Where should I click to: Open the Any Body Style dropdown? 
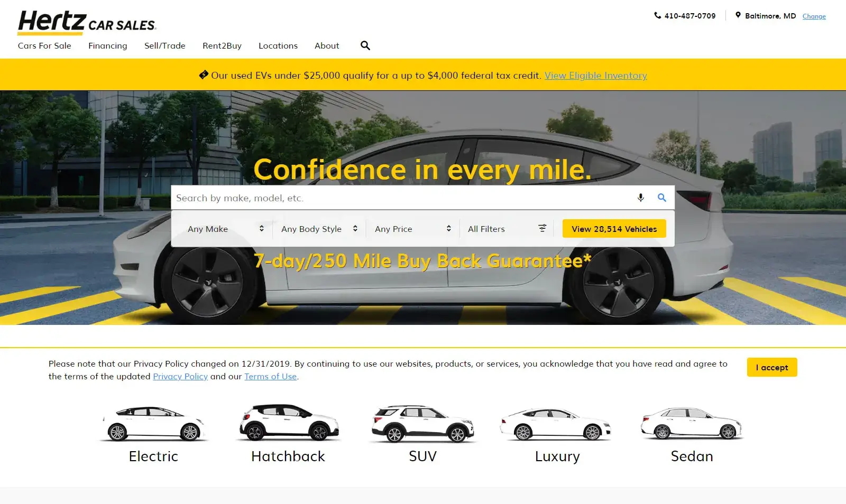tap(319, 229)
